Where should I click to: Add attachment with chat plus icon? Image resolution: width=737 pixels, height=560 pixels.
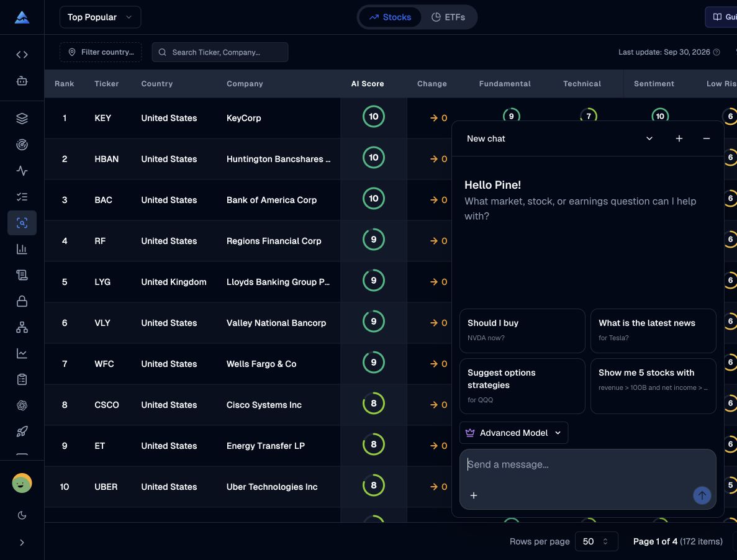click(474, 495)
